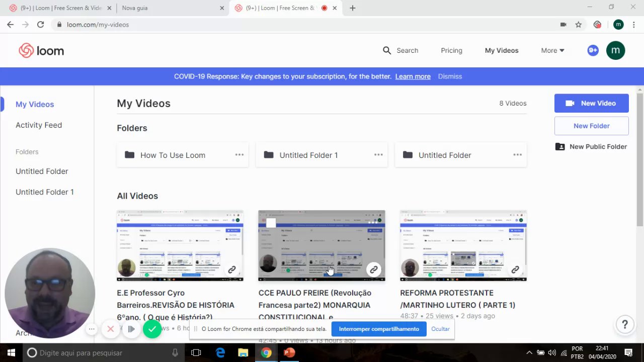Open Task View on the taskbar

[196, 352]
